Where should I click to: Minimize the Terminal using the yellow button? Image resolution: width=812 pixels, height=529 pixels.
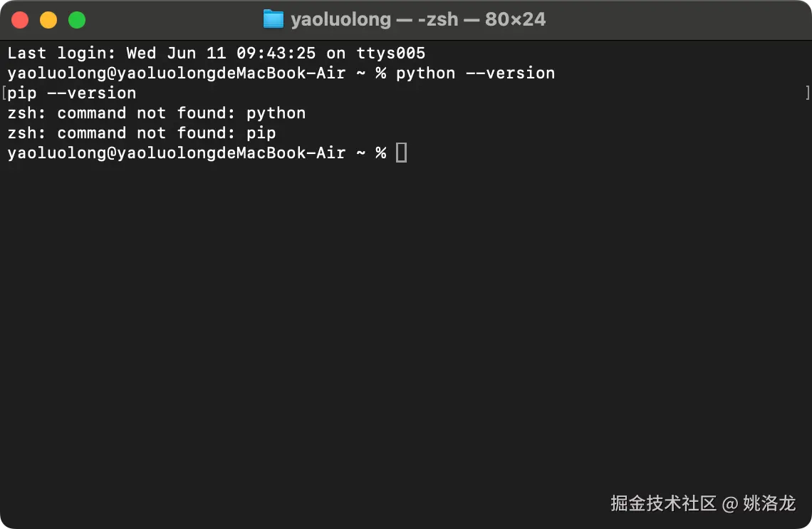(48, 20)
